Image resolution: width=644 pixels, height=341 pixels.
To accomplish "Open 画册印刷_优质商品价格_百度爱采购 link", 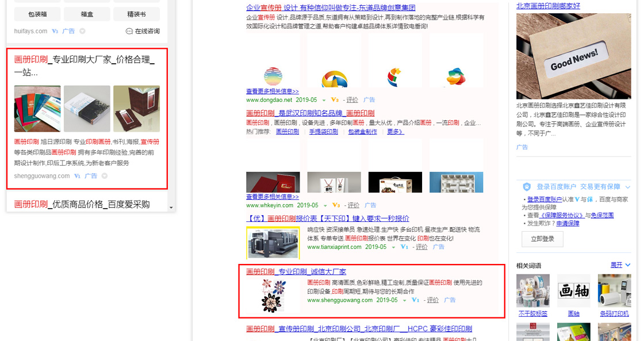I will [x=82, y=204].
